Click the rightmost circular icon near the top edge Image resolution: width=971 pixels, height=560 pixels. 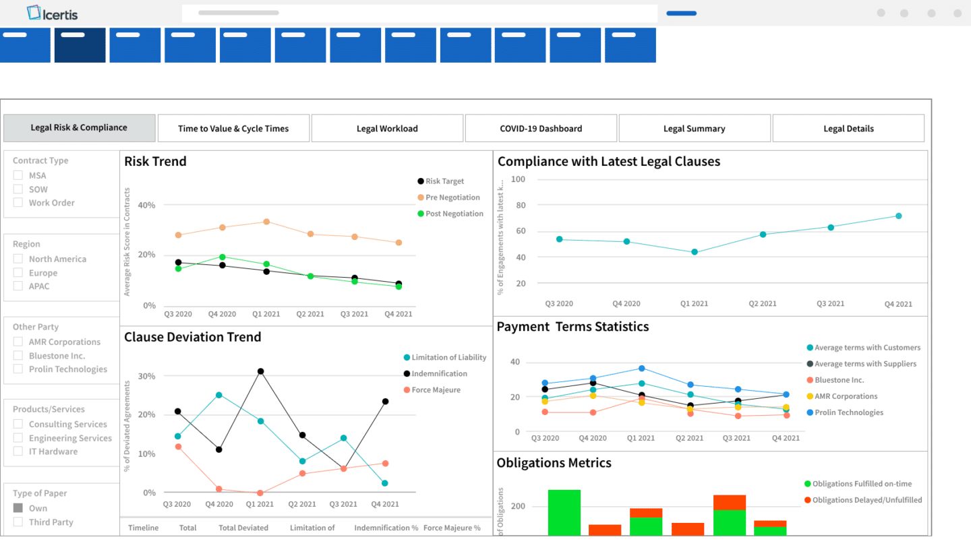click(956, 13)
